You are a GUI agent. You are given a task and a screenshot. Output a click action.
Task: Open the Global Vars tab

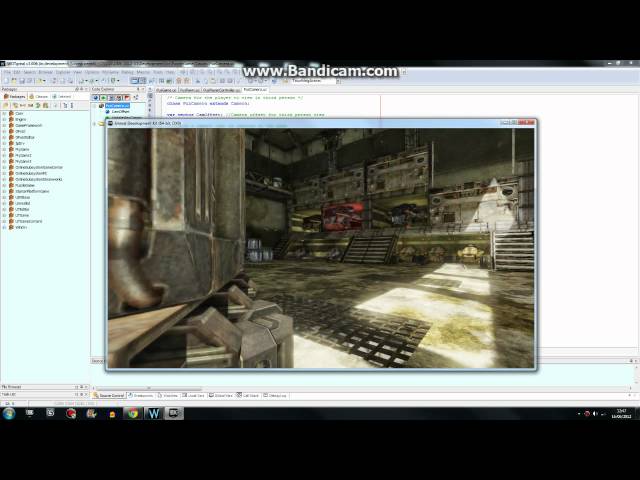coord(221,396)
